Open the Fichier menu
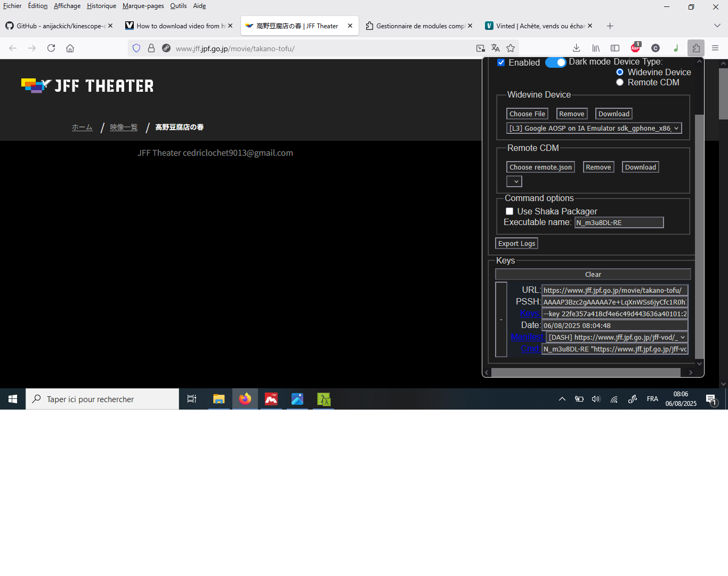 pos(12,6)
